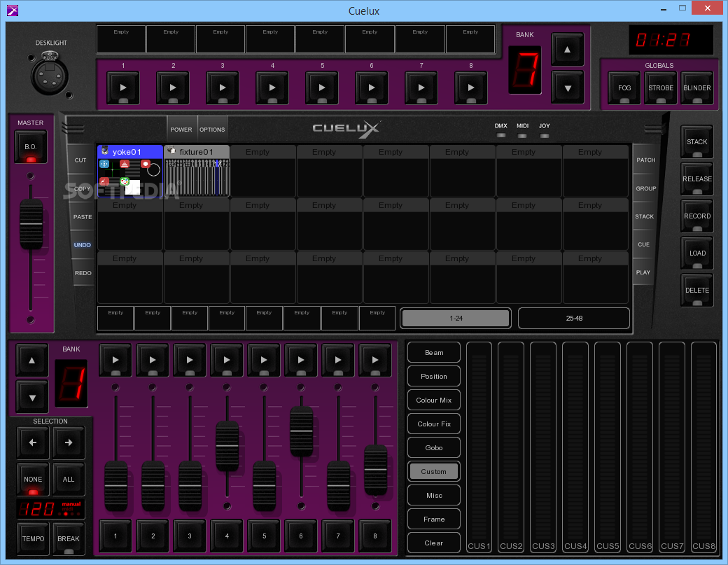Switch to the PATCH view
Viewport: 728px width, 565px height.
click(x=646, y=160)
